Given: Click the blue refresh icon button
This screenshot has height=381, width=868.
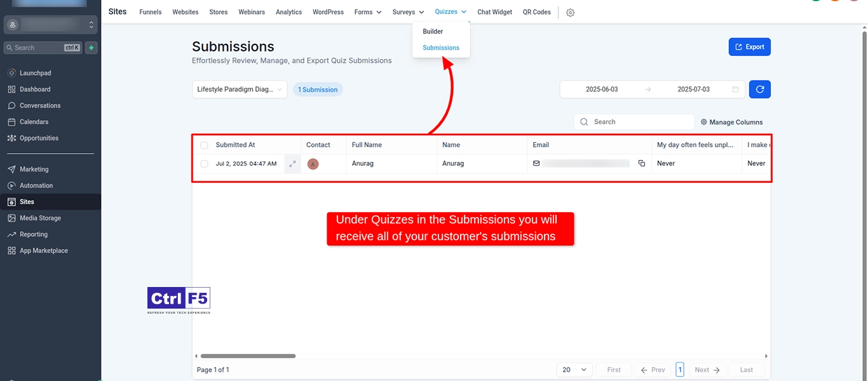Looking at the screenshot, I should click(759, 90).
